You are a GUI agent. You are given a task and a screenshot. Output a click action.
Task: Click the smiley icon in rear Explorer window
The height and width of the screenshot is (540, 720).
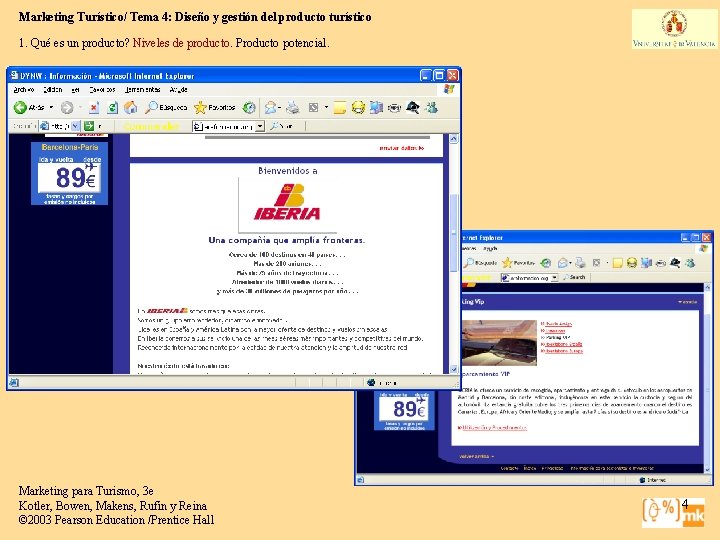coord(632,263)
